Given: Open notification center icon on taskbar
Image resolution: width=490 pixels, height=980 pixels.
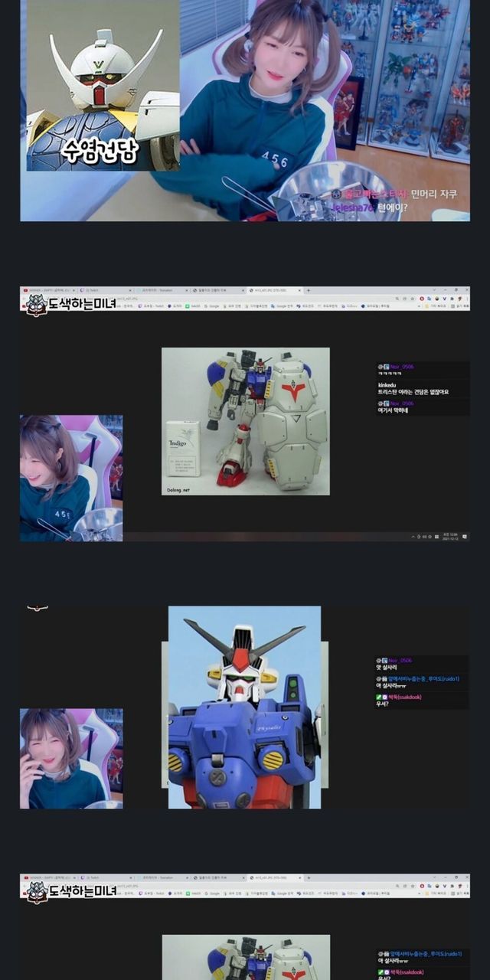Looking at the screenshot, I should [465, 537].
